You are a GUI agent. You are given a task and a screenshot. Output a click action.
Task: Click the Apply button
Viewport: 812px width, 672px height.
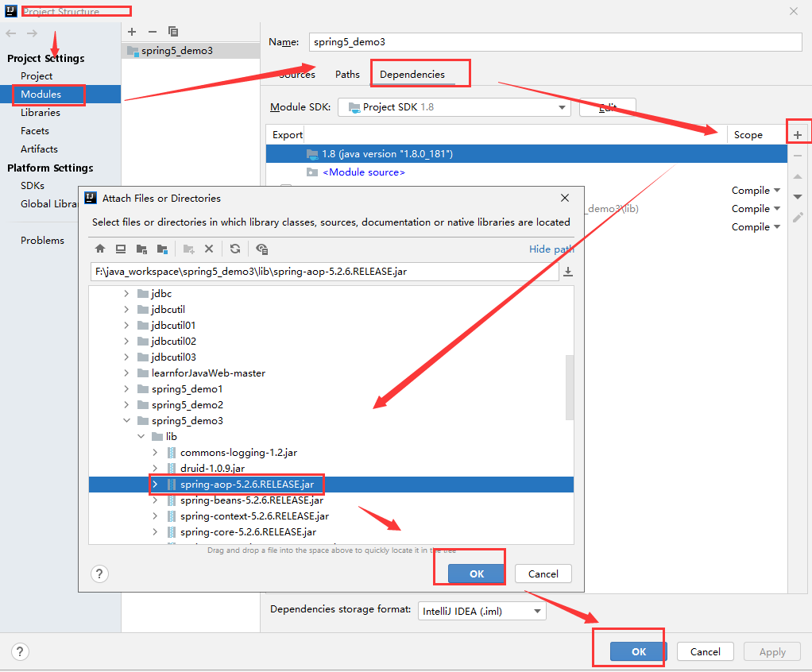772,652
